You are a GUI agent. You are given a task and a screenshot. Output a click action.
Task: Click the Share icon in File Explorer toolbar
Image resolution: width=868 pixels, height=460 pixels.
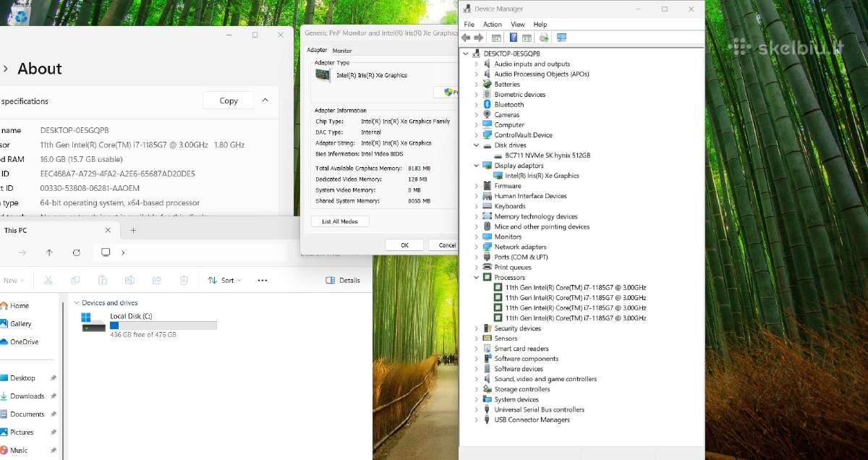click(x=157, y=281)
